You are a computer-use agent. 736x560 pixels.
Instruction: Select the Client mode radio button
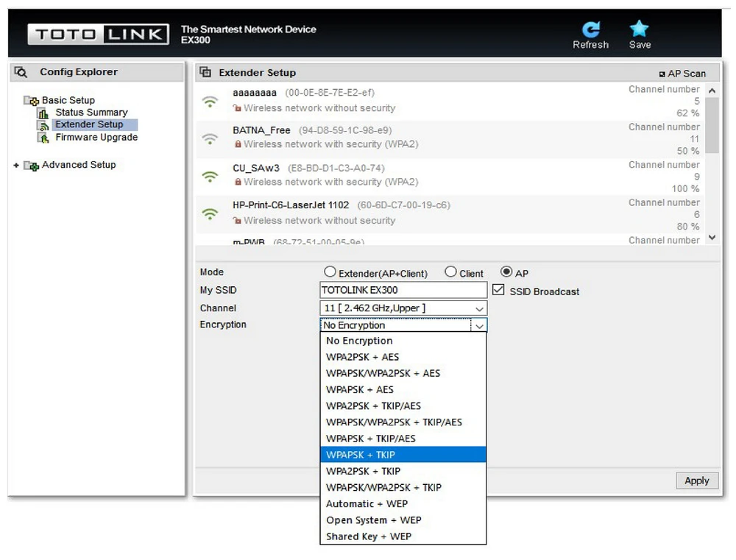coord(450,272)
